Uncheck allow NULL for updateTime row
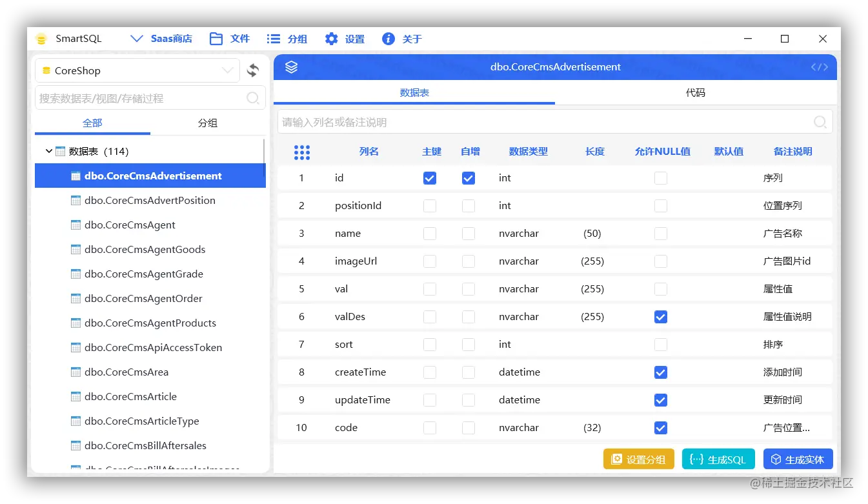This screenshot has width=868, height=504. [661, 400]
